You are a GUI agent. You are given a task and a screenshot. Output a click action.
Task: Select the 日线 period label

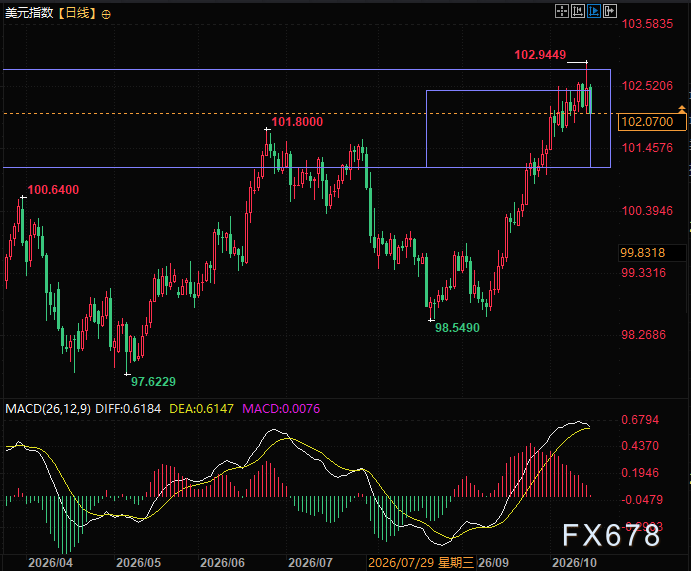(x=77, y=13)
